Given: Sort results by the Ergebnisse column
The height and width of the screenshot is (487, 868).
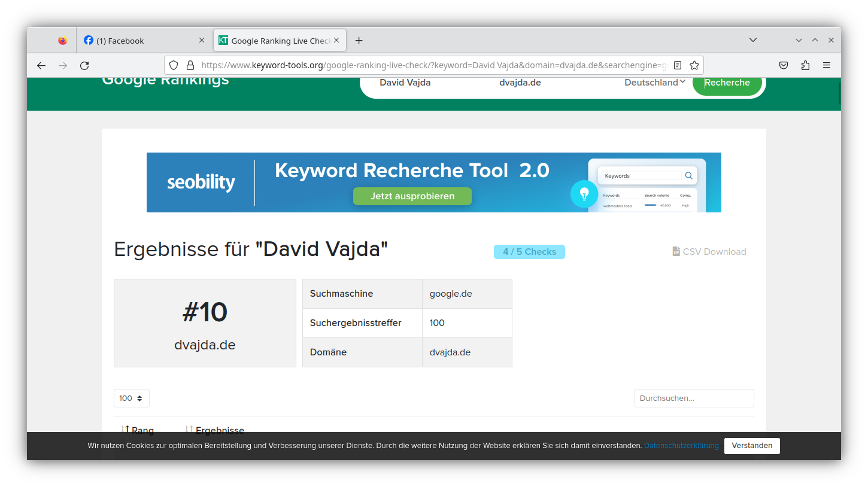Looking at the screenshot, I should [214, 430].
